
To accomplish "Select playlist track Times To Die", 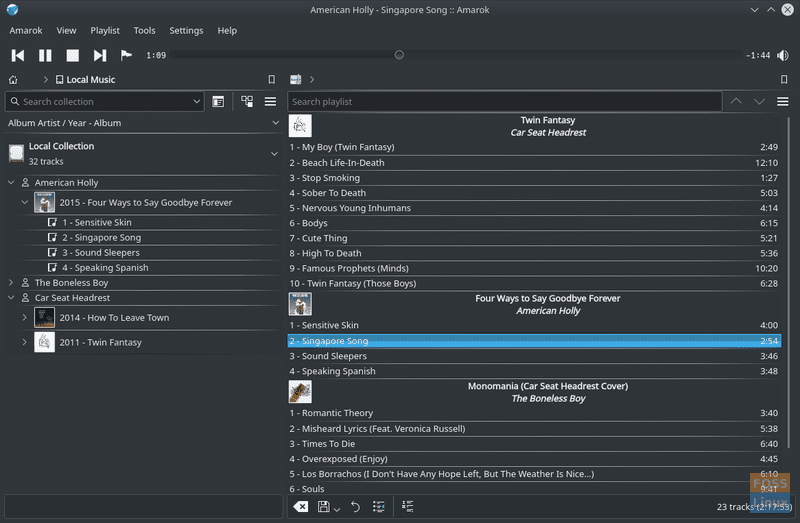I will 534,444.
